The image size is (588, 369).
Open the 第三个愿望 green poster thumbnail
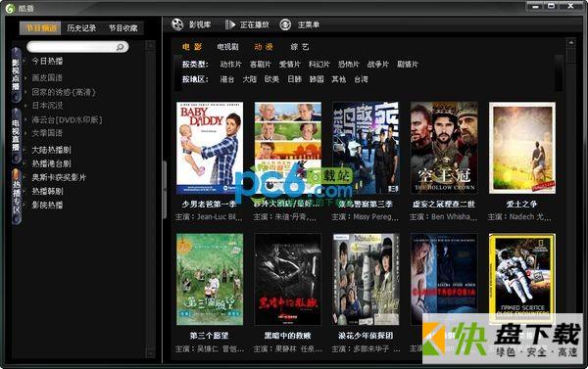point(210,279)
